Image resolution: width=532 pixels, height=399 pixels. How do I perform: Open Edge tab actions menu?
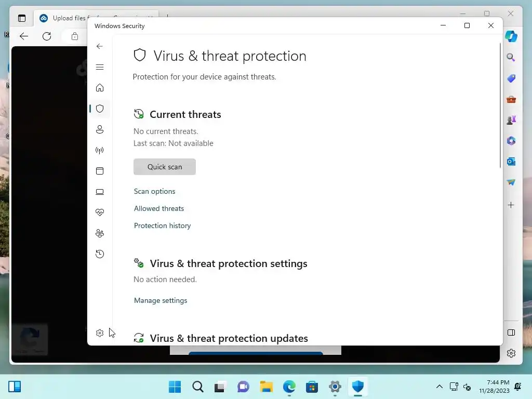point(22,18)
